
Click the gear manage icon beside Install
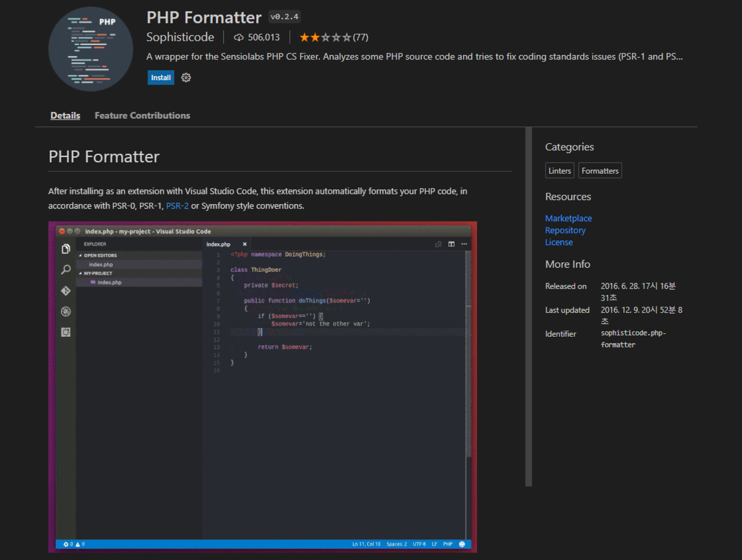click(186, 78)
